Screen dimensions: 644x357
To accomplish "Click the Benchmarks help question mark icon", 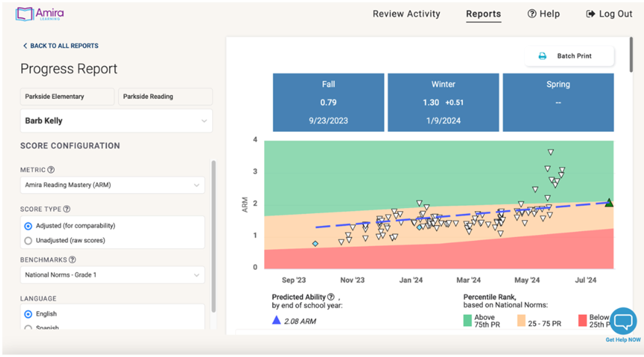I will tap(72, 260).
